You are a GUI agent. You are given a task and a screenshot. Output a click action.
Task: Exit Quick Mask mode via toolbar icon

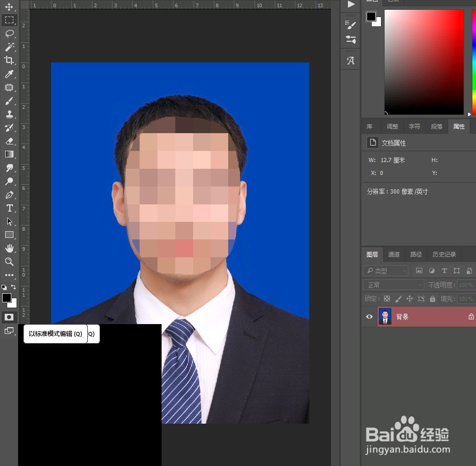(x=9, y=317)
